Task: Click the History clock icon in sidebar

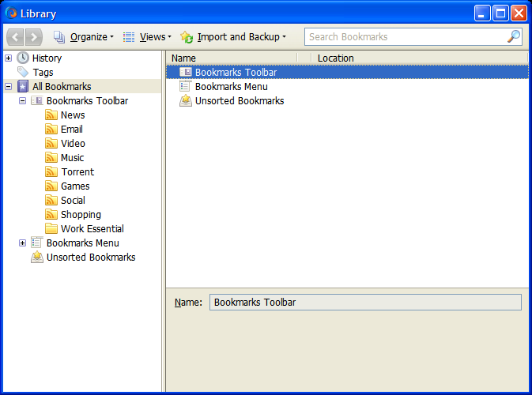Action: (x=23, y=58)
